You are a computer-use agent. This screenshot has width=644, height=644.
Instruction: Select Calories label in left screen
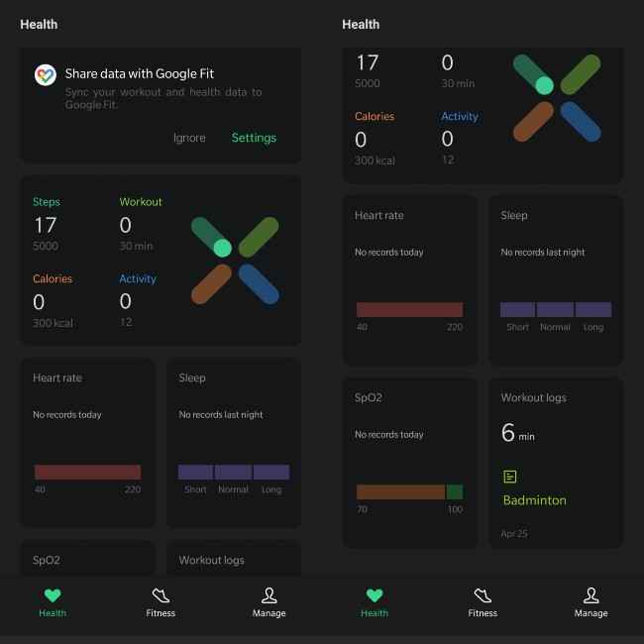click(53, 278)
